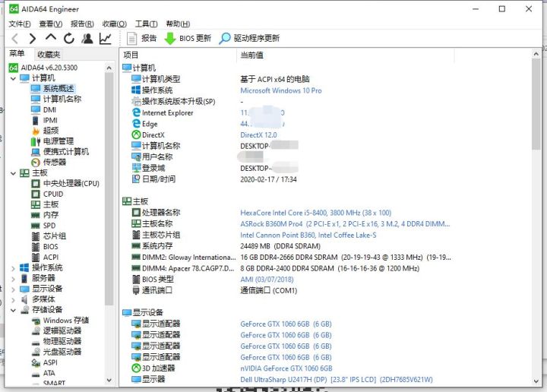Select the BIOS tree item
Screen dimensions: 547x392
(x=51, y=247)
